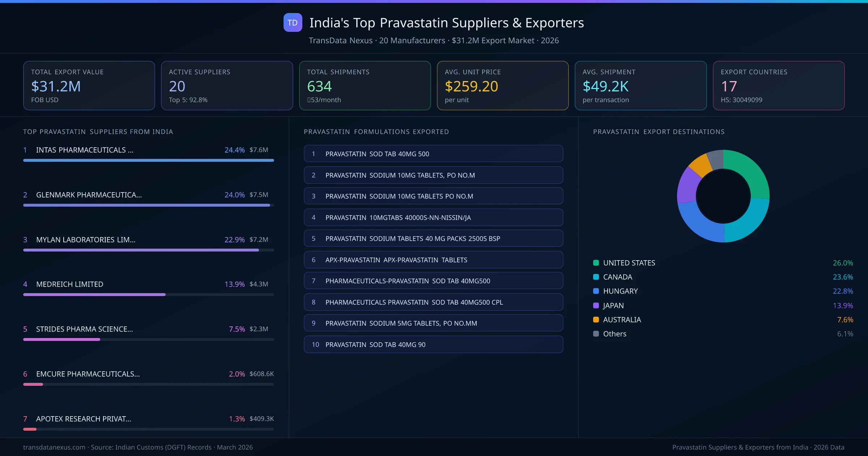Expand the APOTEX RESEARCH PRIVAT supplier row

click(83, 419)
